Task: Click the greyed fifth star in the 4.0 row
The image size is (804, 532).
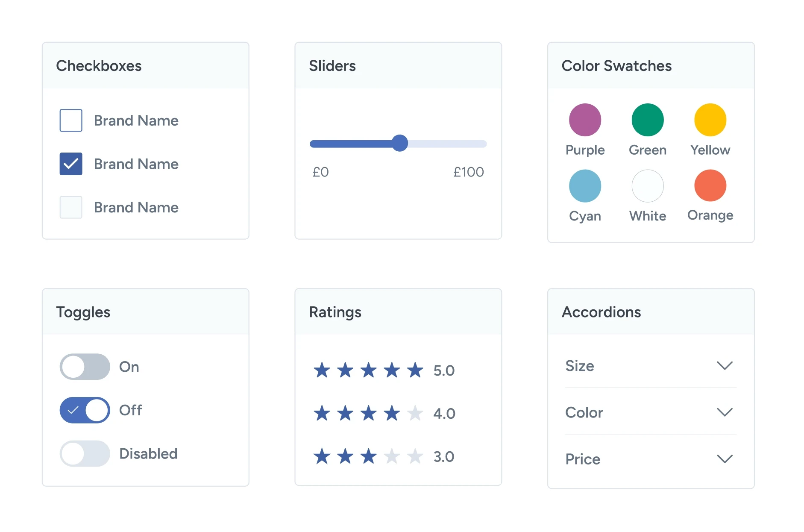Action: point(415,413)
